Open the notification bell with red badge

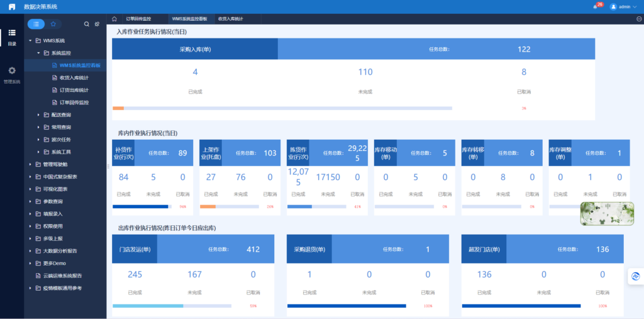pos(595,6)
